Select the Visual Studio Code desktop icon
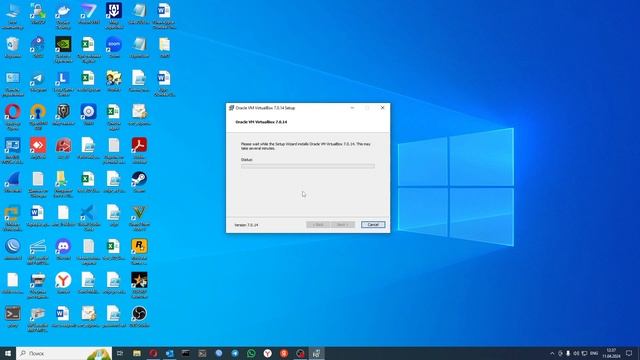The image size is (640, 360). click(89, 218)
